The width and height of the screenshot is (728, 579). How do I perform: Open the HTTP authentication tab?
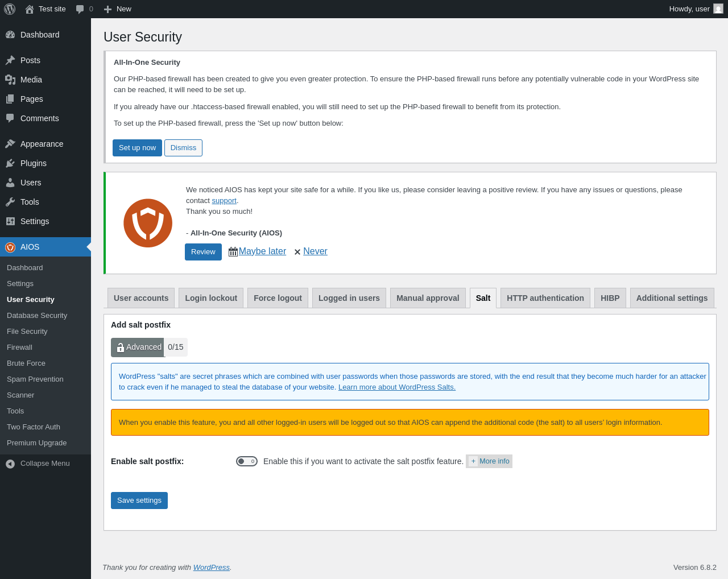(x=545, y=298)
